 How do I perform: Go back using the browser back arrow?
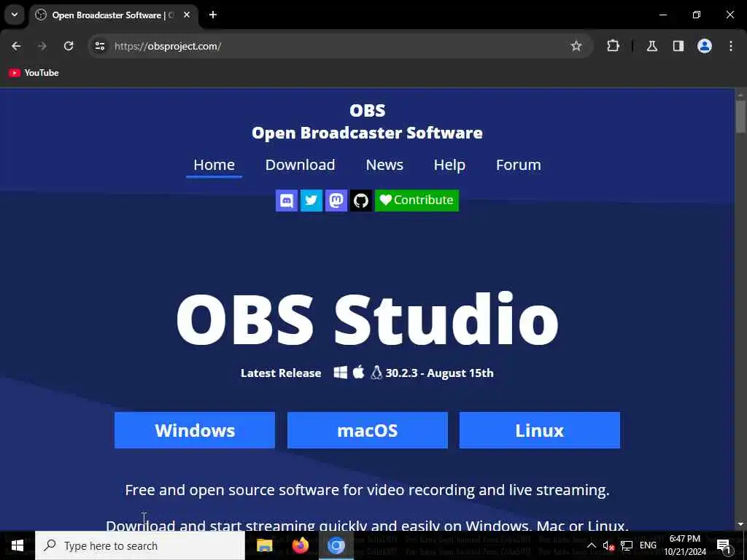click(x=16, y=46)
